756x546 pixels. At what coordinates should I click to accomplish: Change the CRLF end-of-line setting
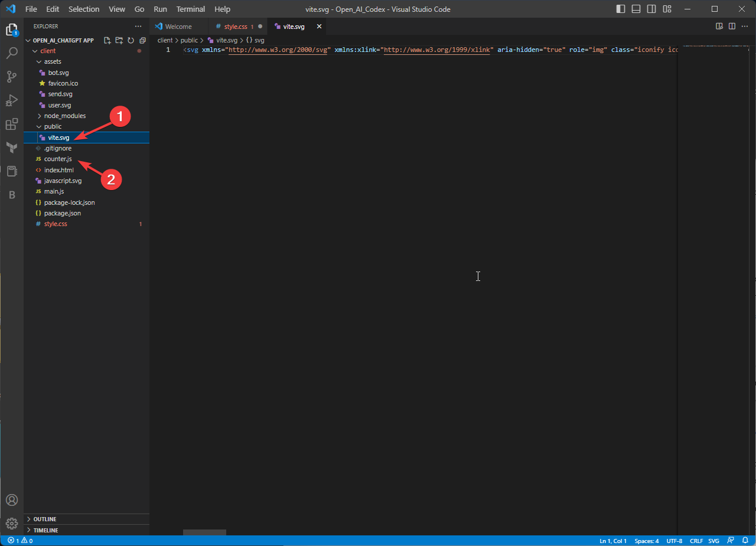point(696,541)
